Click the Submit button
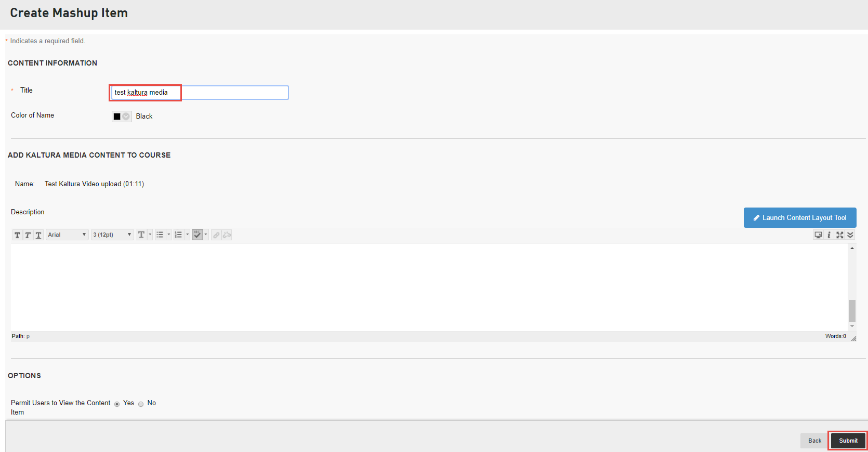This screenshot has width=868, height=452. pyautogui.click(x=848, y=441)
